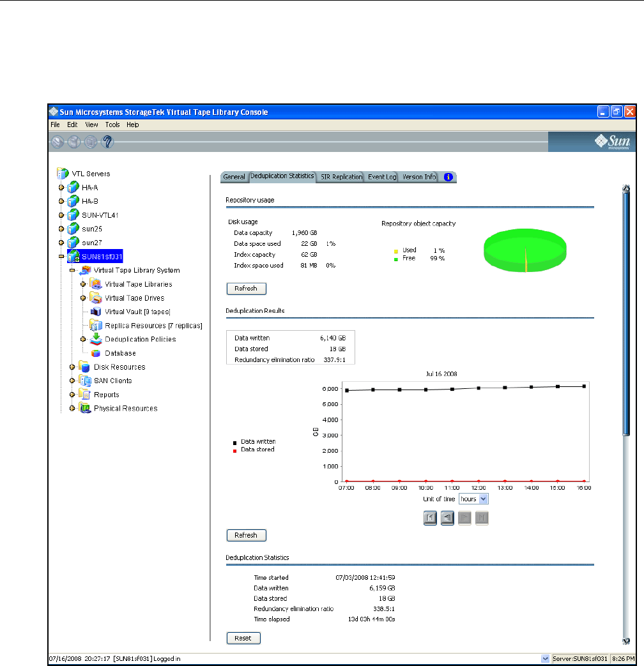Screen dimensions: 644x666
Task: Click the Virtual Vault icon
Action: [96, 312]
